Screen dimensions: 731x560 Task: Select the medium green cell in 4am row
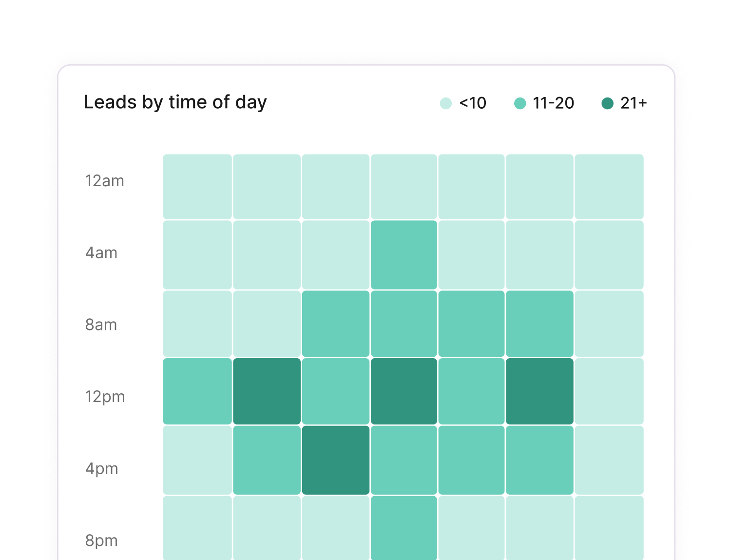404,255
